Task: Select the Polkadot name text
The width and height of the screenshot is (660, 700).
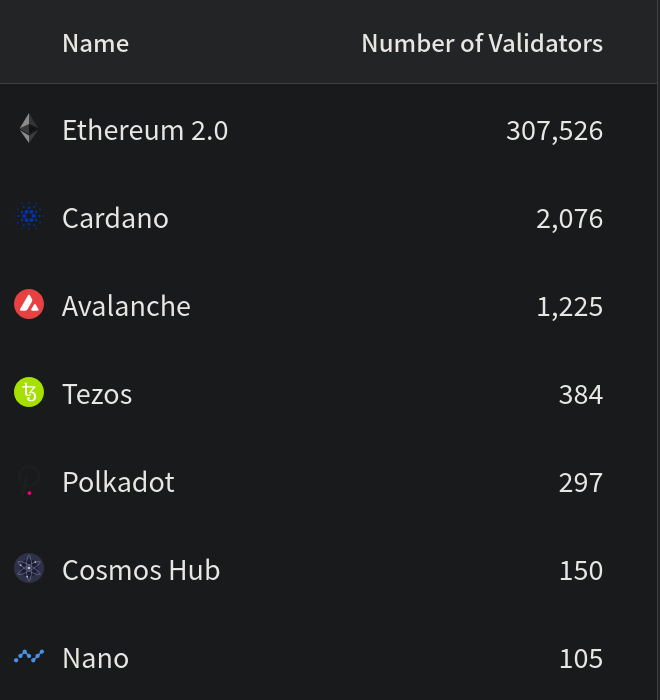Action: click(x=118, y=482)
